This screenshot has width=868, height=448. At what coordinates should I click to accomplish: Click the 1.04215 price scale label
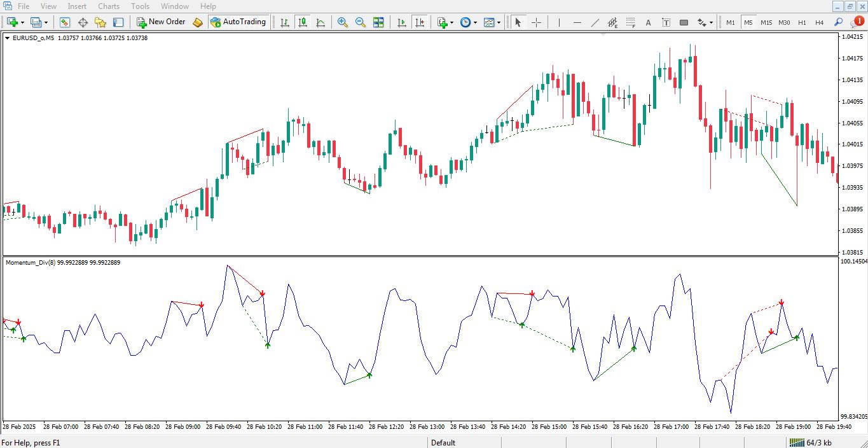click(x=852, y=37)
